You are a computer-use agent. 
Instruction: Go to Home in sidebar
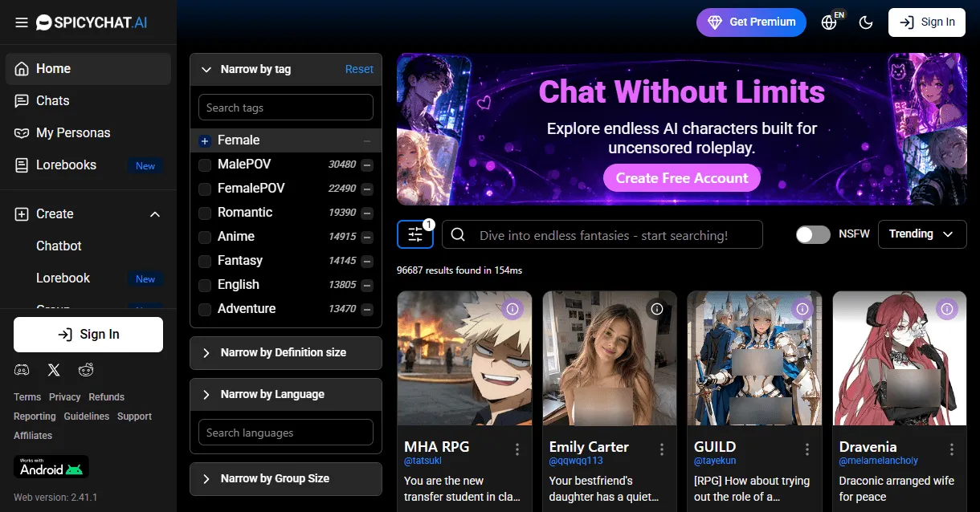pyautogui.click(x=88, y=69)
